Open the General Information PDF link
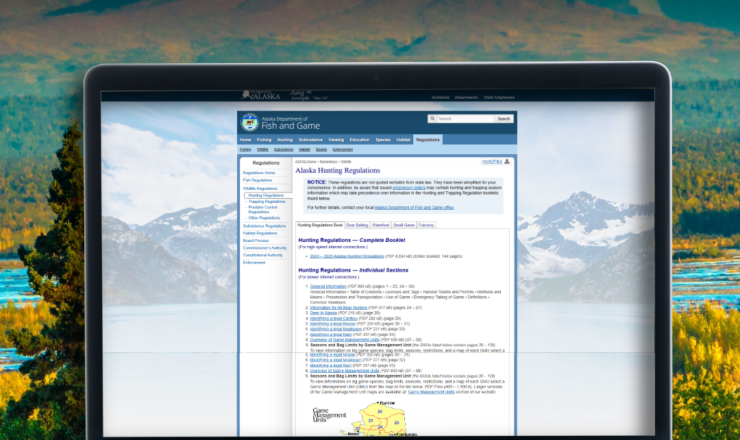 [328, 287]
